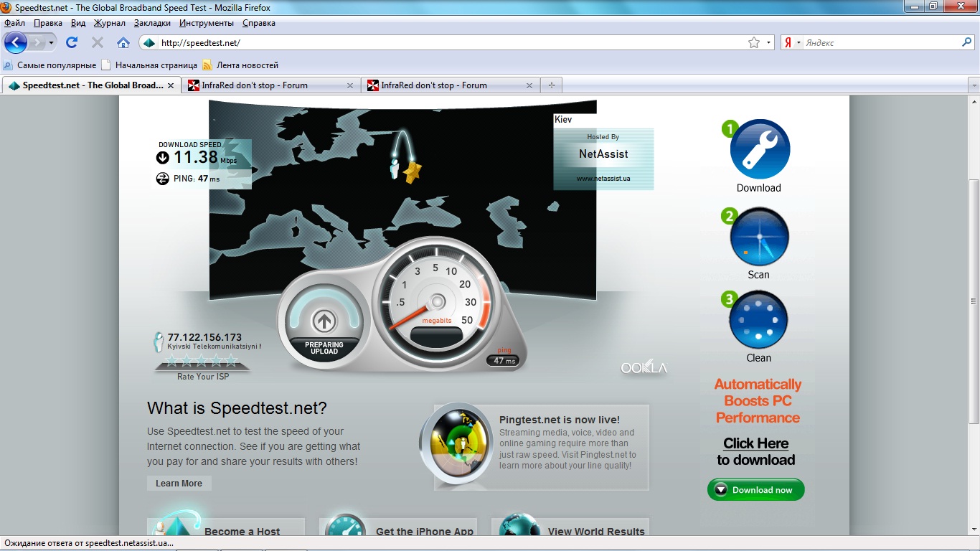Click the disabled stop loading icon
This screenshot has height=551, width=980.
click(x=98, y=42)
